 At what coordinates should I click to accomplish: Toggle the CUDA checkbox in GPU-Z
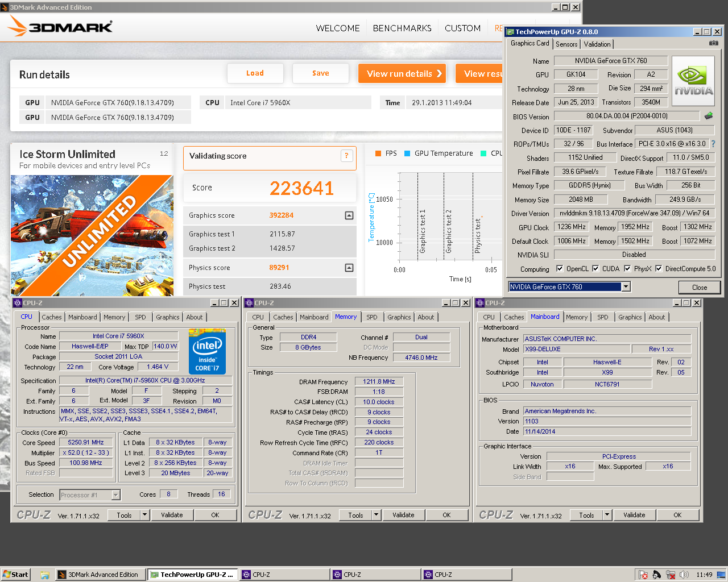click(x=595, y=269)
